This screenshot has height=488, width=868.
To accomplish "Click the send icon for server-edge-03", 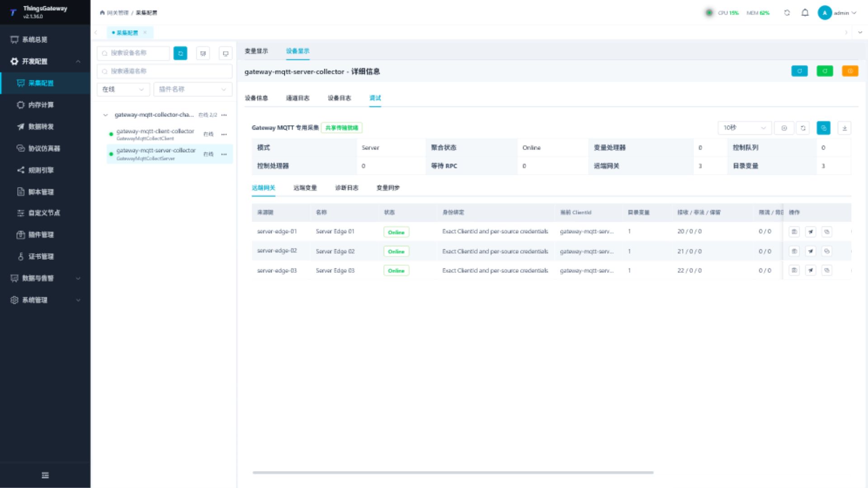I will (x=811, y=270).
